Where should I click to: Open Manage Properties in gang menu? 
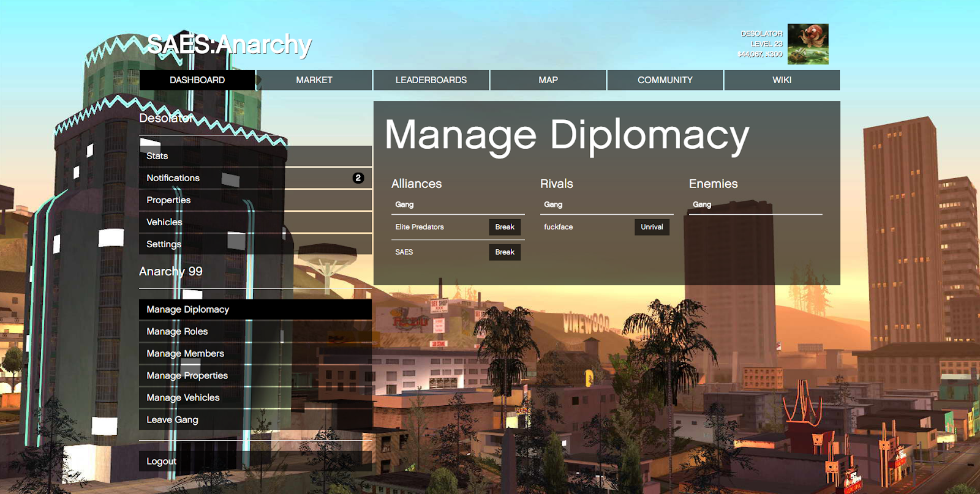click(255, 376)
